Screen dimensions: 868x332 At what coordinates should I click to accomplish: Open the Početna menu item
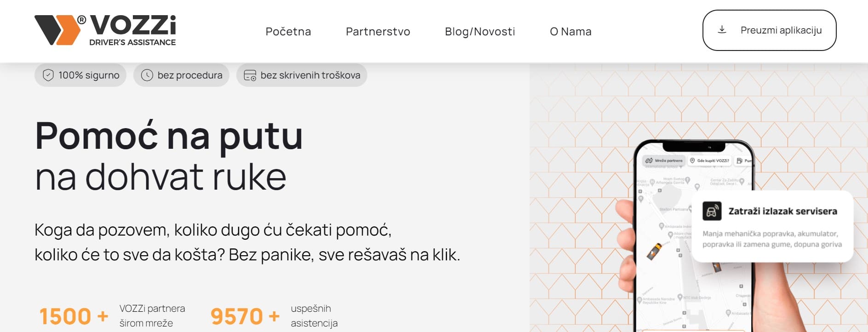288,31
